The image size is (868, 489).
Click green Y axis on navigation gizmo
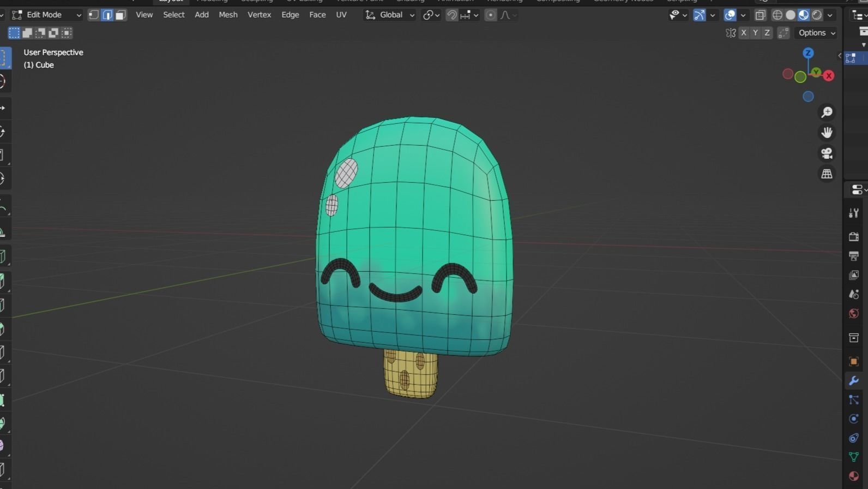click(x=816, y=71)
